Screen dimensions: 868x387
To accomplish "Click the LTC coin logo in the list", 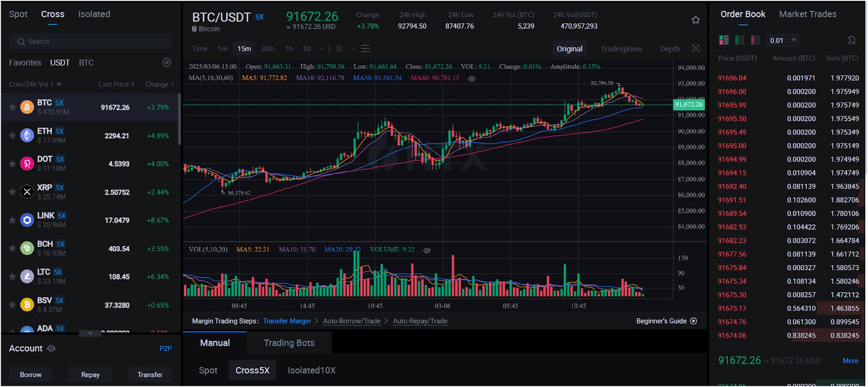I will pos(27,276).
